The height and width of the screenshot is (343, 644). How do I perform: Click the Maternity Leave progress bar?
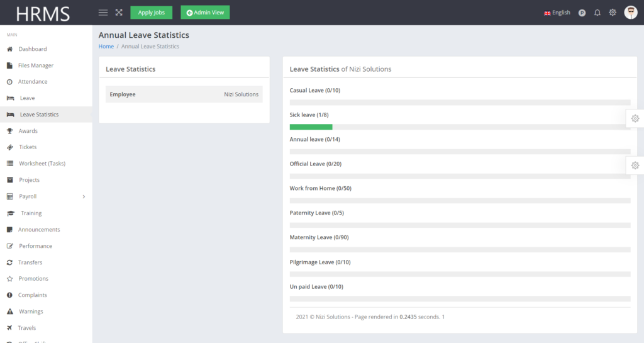(460, 249)
